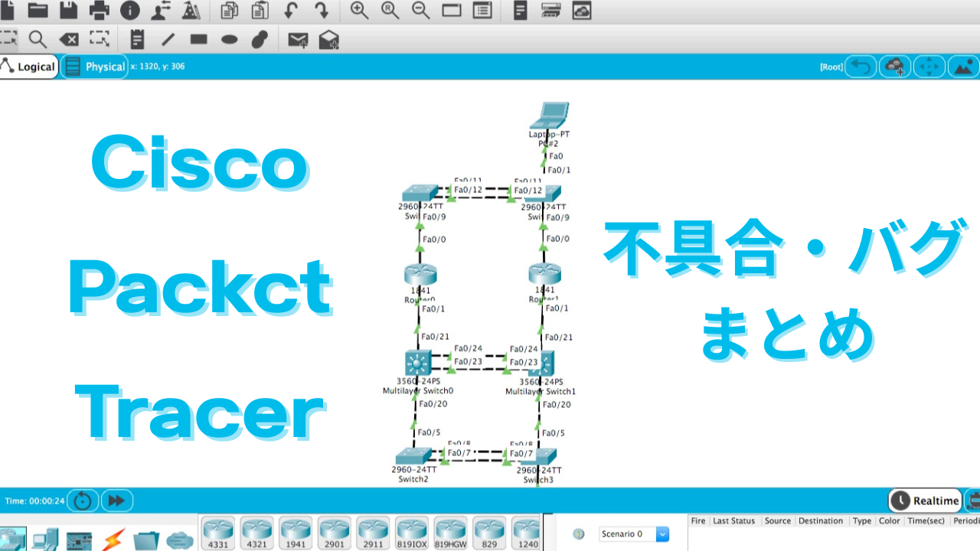Switch to the Logical workspace tab
The width and height of the screenshot is (980, 551).
(29, 67)
